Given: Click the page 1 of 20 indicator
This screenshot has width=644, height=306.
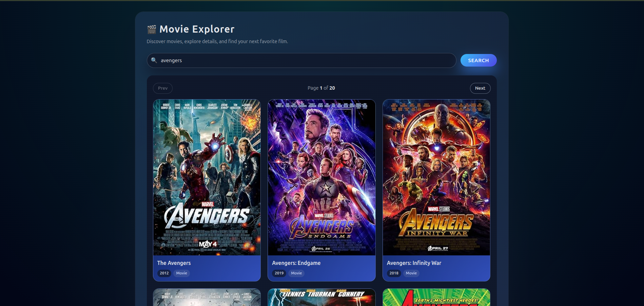Looking at the screenshot, I should 321,88.
